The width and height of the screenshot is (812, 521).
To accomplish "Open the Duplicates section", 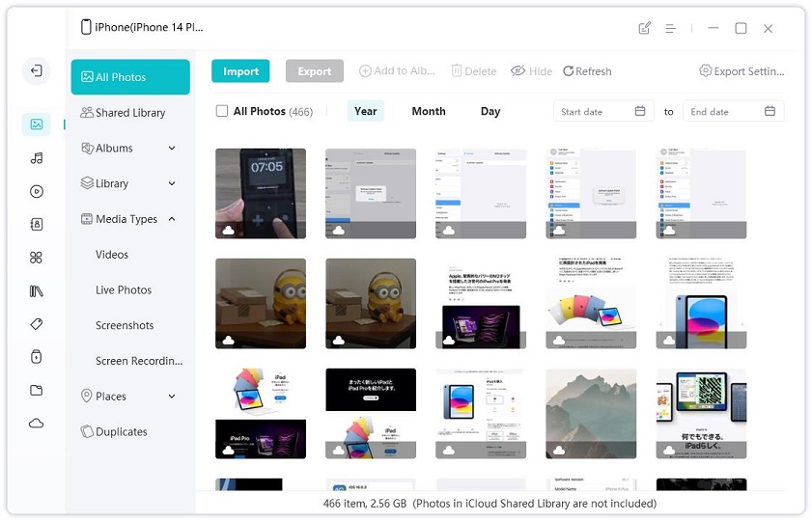I will point(114,431).
